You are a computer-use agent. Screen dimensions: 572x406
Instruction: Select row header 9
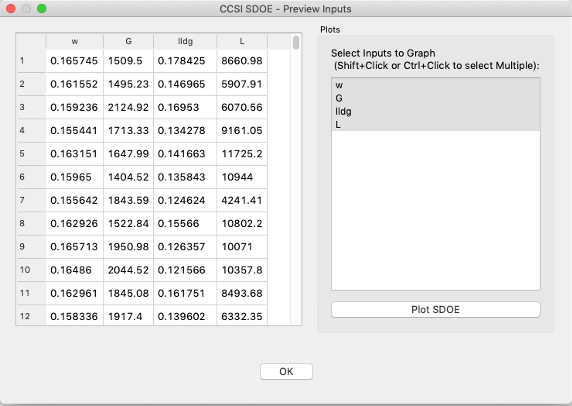[31, 247]
